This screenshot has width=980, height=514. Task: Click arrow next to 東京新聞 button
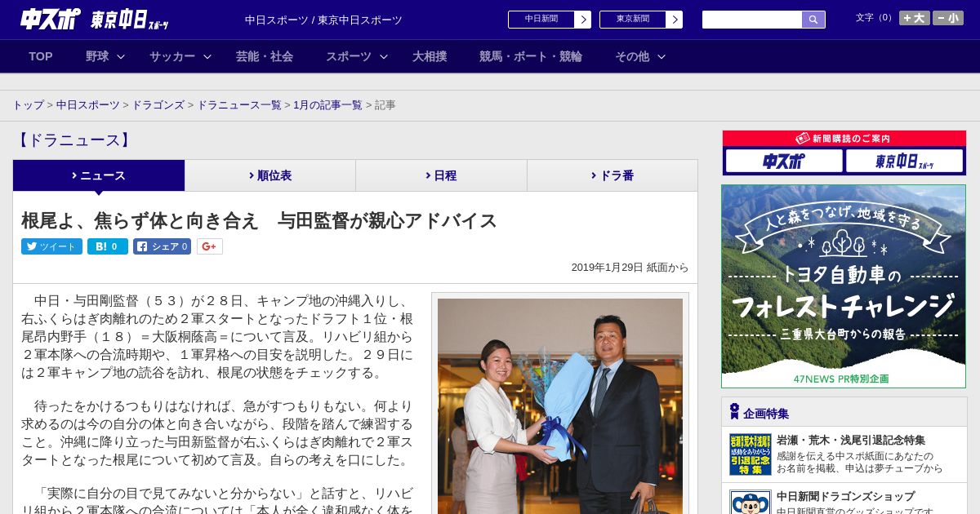pos(674,20)
